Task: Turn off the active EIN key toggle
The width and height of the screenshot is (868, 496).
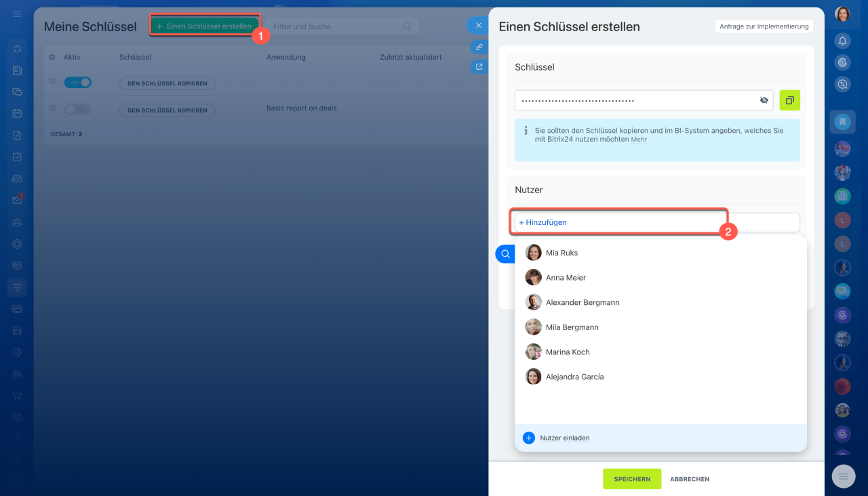Action: 77,83
